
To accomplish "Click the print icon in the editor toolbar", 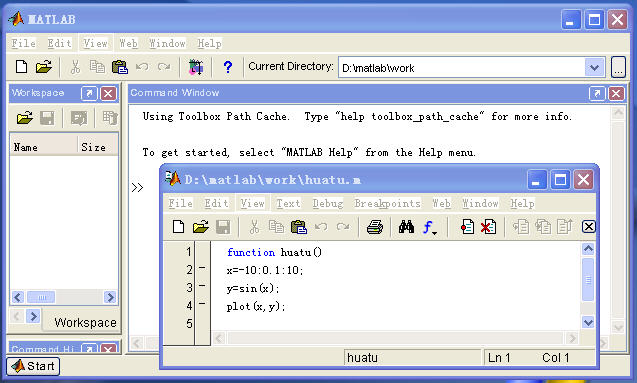I will (375, 227).
